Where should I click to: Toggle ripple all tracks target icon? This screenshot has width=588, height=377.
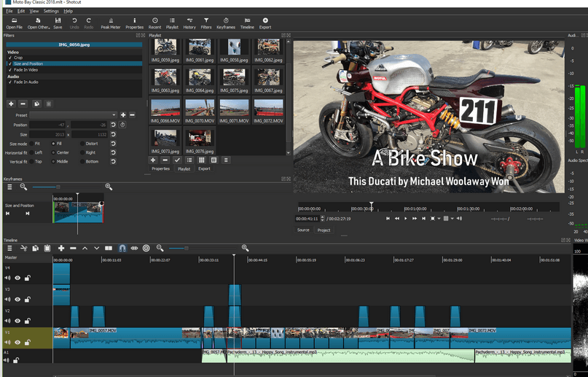[146, 248]
